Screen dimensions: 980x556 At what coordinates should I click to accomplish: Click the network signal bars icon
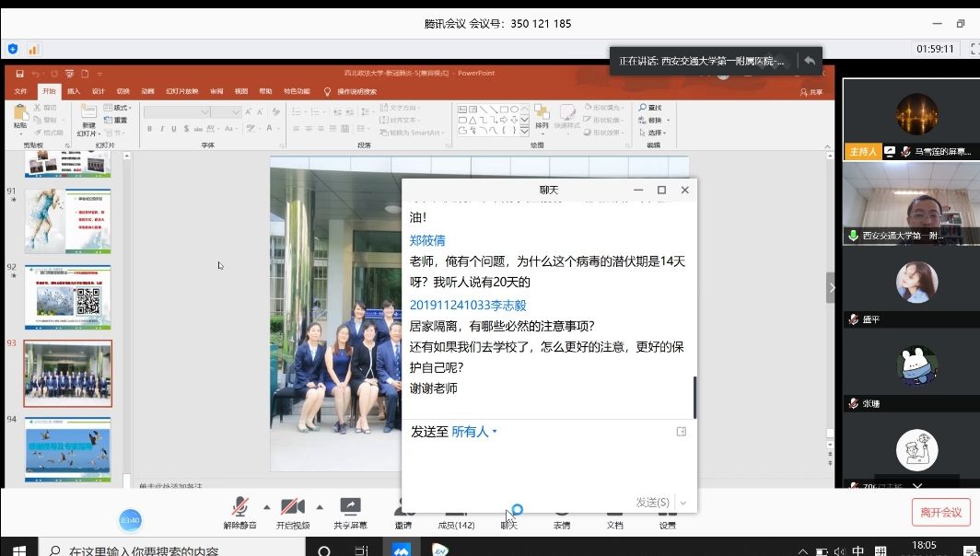33,49
